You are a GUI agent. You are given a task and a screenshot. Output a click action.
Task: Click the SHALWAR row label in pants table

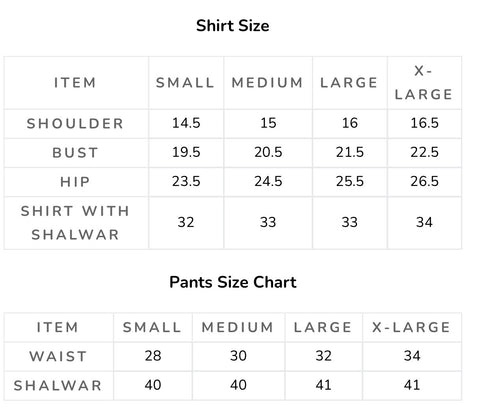click(x=58, y=386)
